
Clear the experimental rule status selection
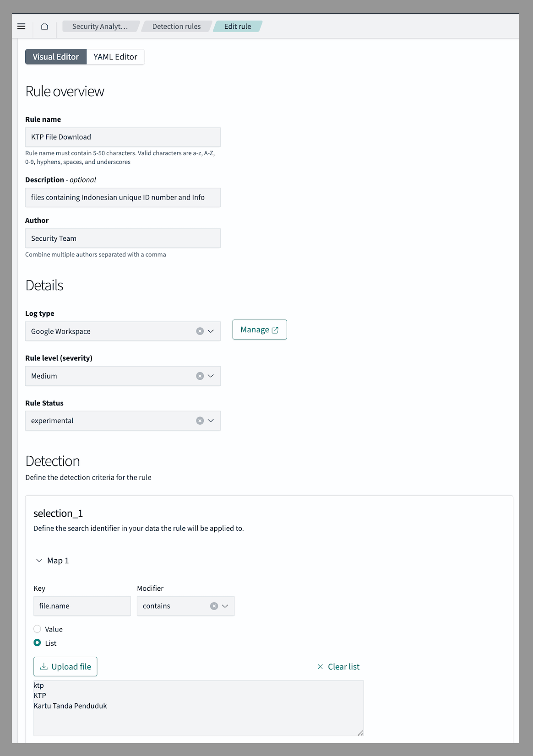point(200,421)
